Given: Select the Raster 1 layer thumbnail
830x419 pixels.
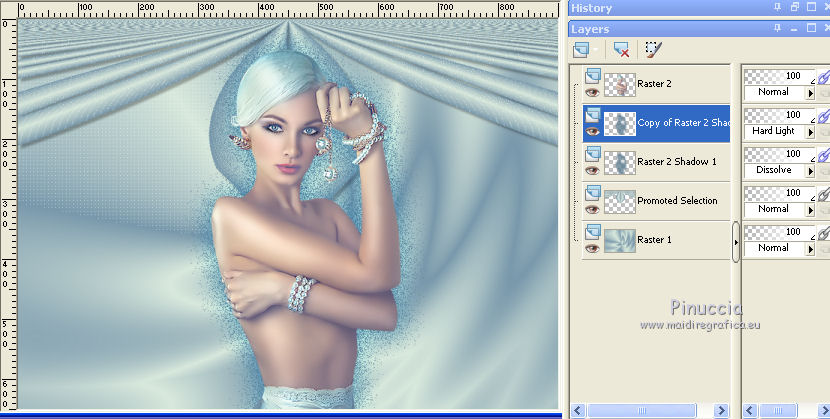Looking at the screenshot, I should [620, 241].
